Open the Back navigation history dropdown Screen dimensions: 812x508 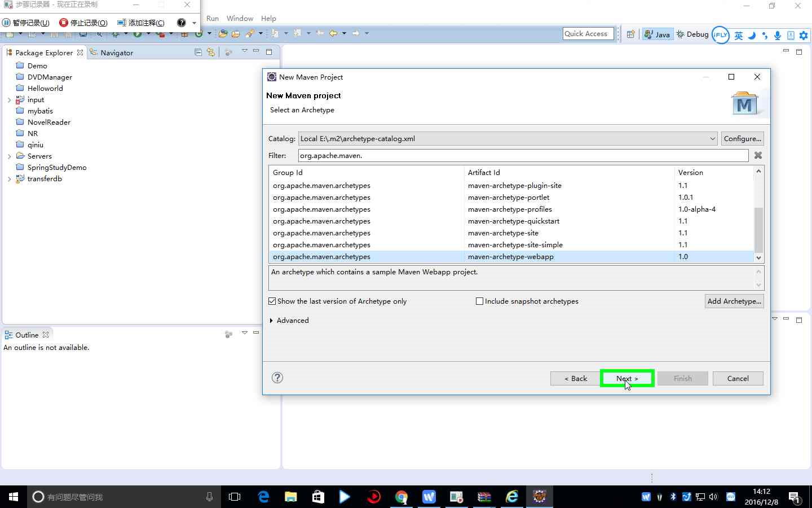[x=344, y=33]
